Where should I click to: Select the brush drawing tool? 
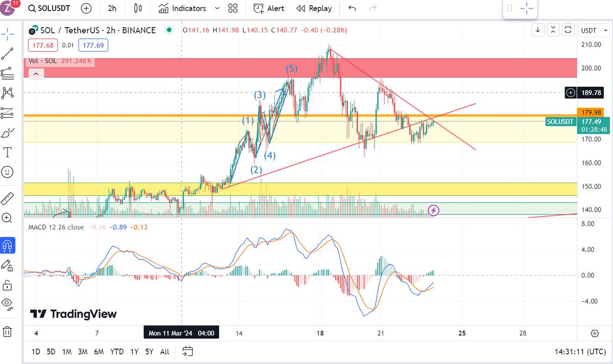7,133
